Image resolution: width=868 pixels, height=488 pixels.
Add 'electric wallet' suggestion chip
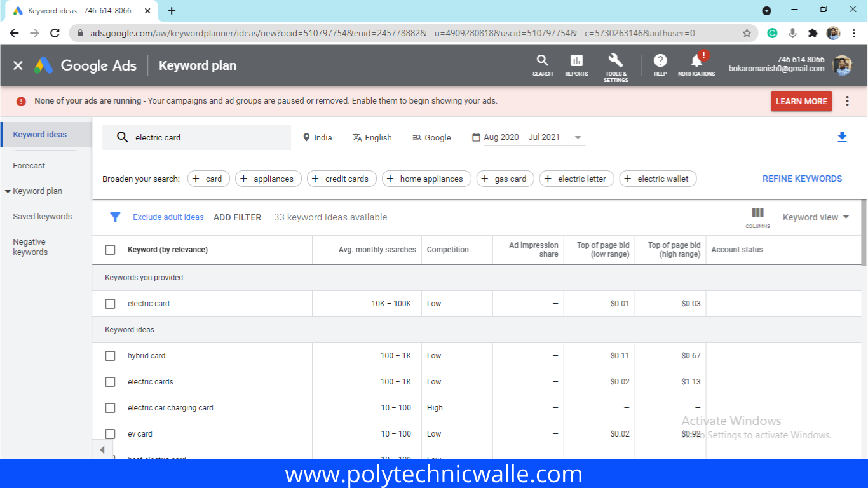click(658, 179)
